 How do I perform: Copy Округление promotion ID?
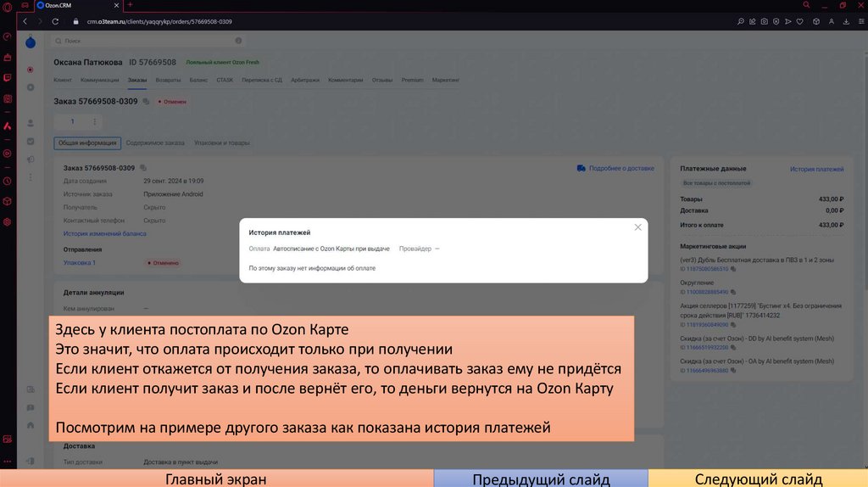click(733, 292)
